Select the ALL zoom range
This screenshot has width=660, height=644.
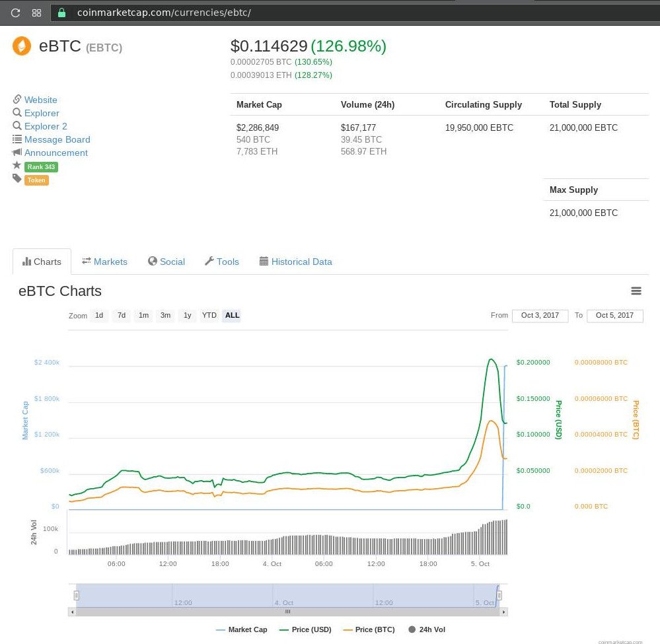pyautogui.click(x=232, y=315)
